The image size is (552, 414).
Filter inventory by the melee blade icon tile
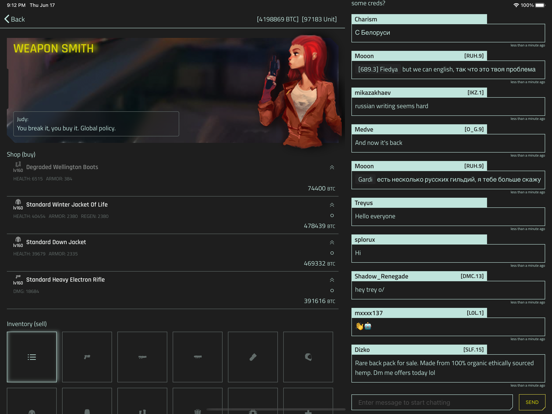pos(253,357)
